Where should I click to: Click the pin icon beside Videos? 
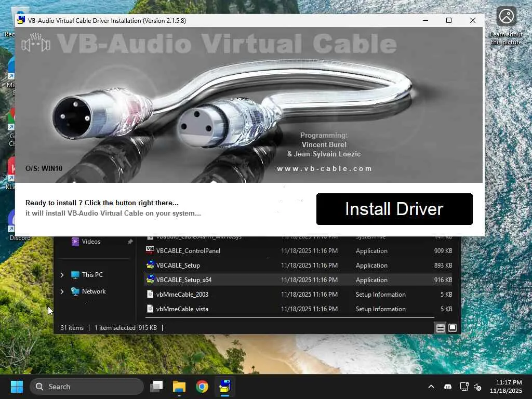tap(130, 242)
